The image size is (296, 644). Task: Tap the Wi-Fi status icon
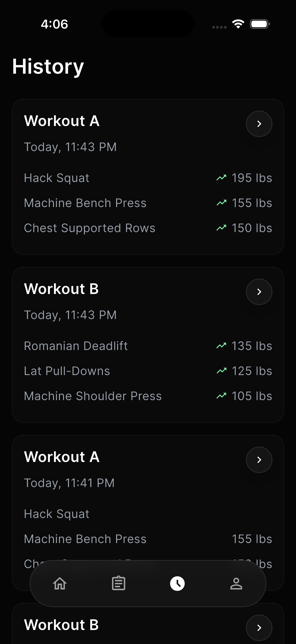(x=238, y=24)
